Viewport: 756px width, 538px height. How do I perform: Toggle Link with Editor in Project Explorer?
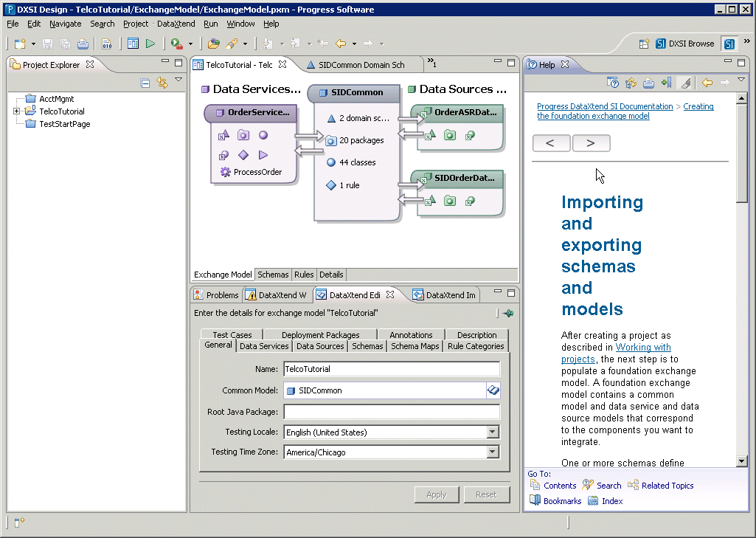(162, 83)
